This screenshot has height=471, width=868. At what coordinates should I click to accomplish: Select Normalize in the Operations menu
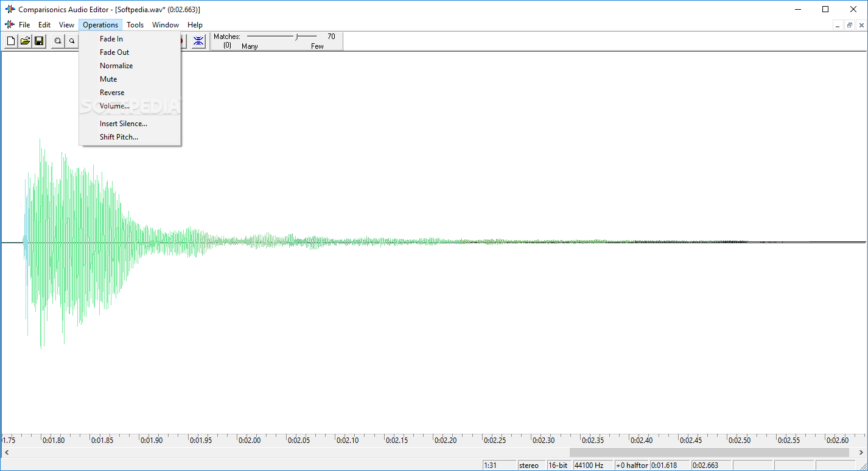[130, 66]
